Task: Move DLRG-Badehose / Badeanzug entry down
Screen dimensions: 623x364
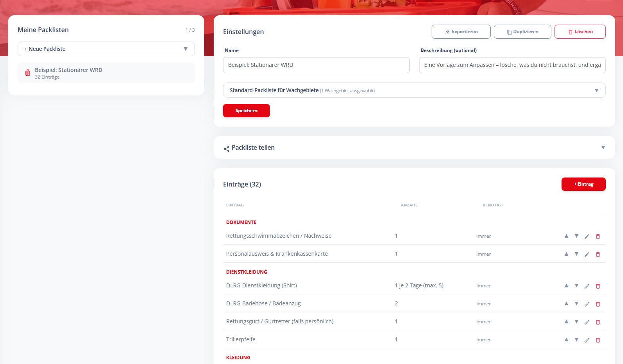Action: pos(576,304)
